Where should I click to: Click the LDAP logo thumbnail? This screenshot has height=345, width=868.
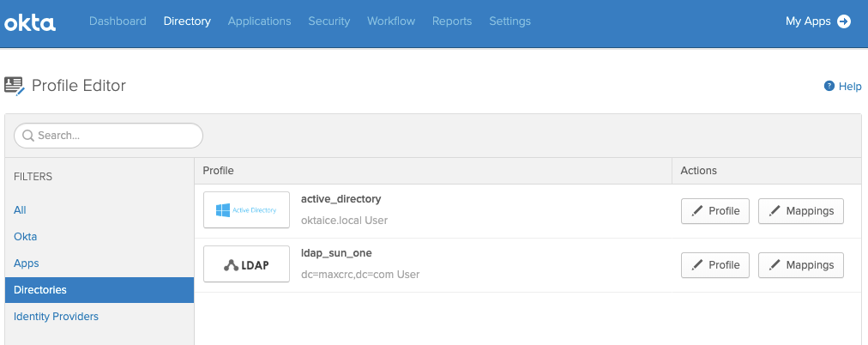[x=246, y=264]
